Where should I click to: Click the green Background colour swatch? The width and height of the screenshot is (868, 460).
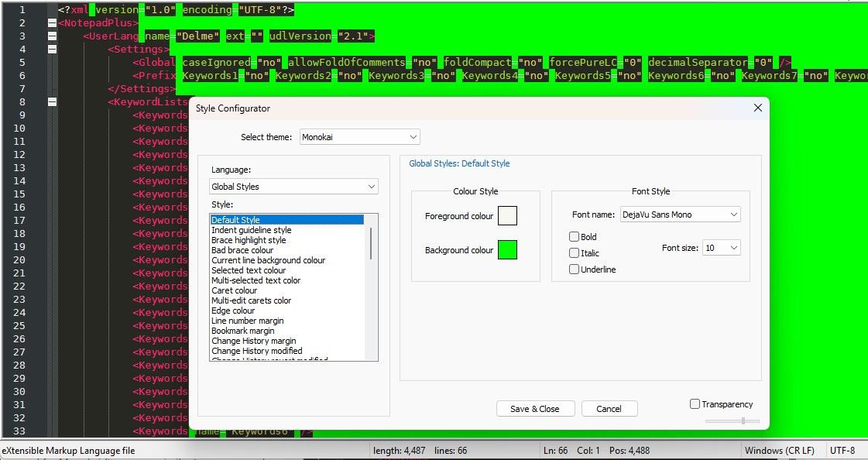(508, 249)
